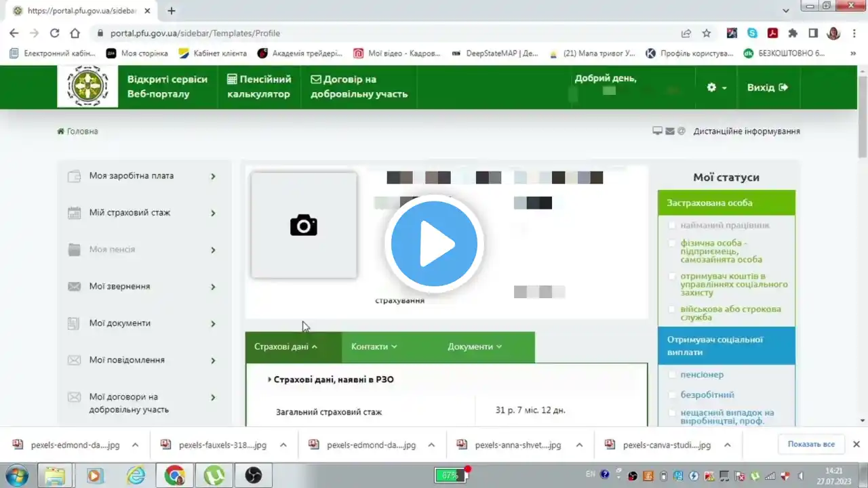This screenshot has height=488, width=868.
Task: Click the camera icon to upload a profile photo
Action: coord(304,225)
